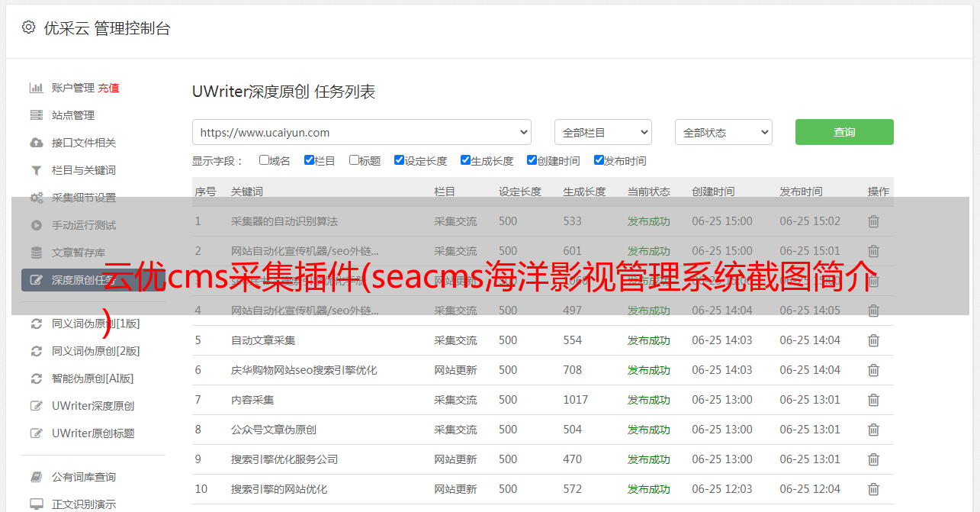The width and height of the screenshot is (980, 512).
Task: Open the site URL dropdown
Action: pos(361,132)
